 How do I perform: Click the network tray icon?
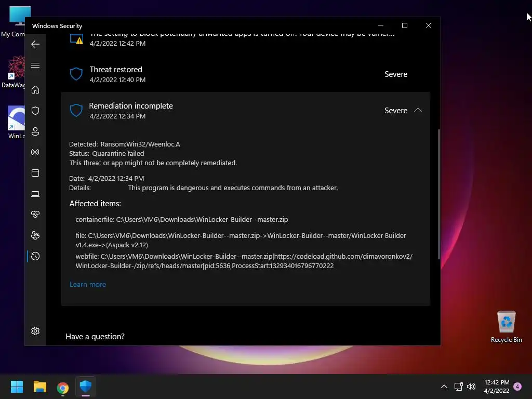pyautogui.click(x=458, y=387)
